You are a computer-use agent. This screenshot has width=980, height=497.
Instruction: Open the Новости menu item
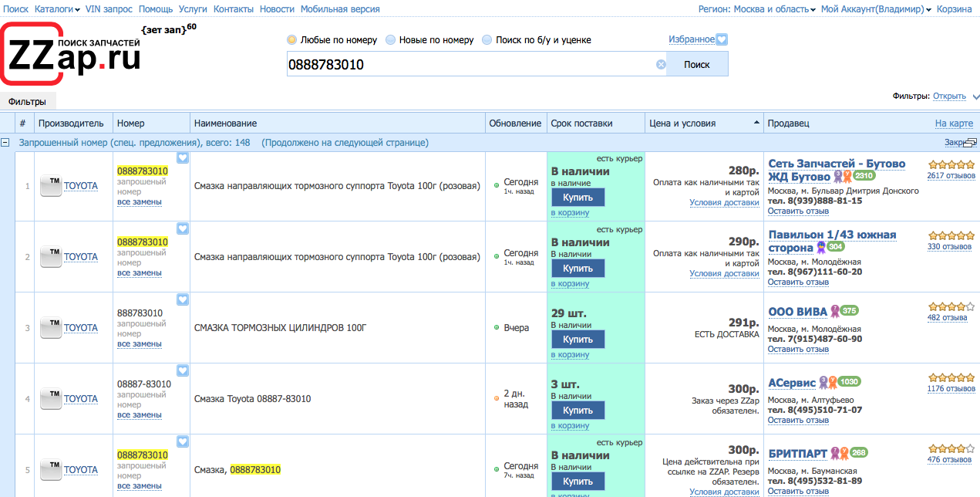click(x=277, y=9)
